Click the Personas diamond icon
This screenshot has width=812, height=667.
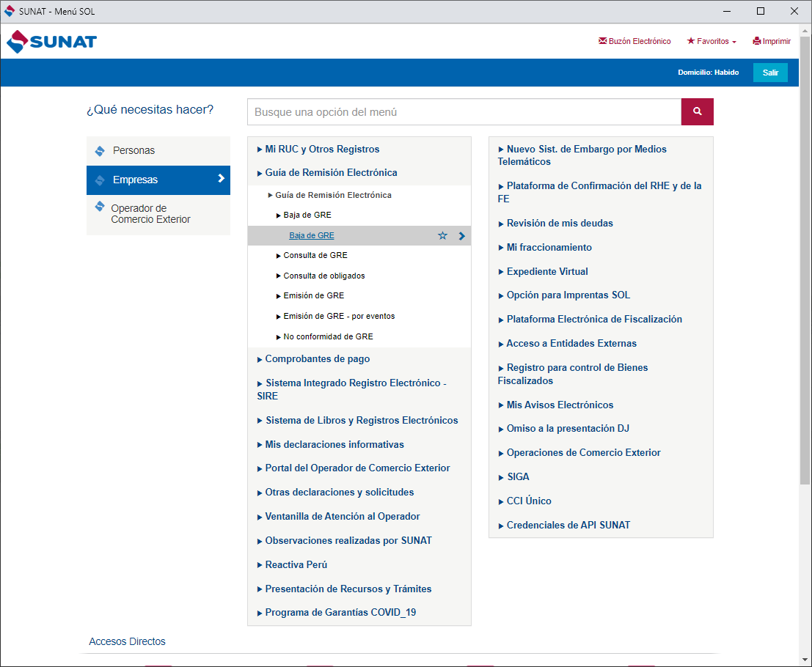click(100, 151)
